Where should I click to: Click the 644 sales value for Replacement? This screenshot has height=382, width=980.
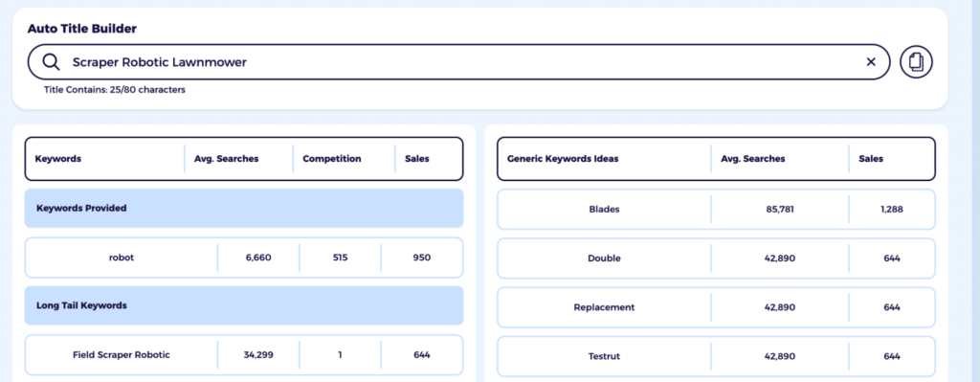pos(892,307)
